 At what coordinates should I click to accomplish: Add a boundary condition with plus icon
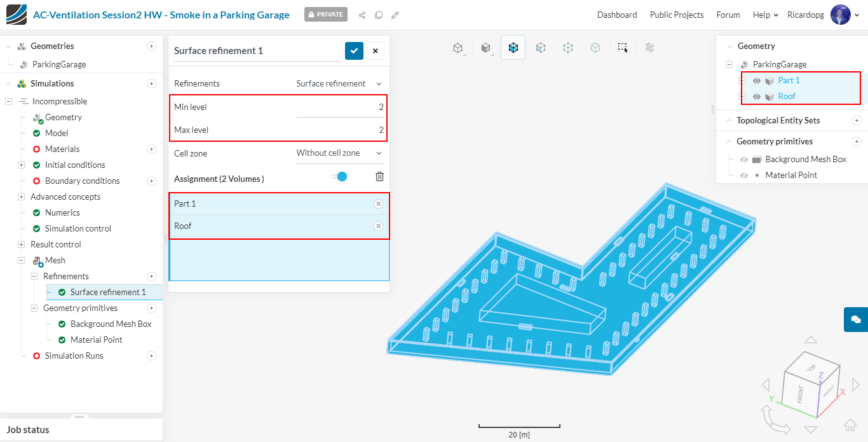(151, 181)
